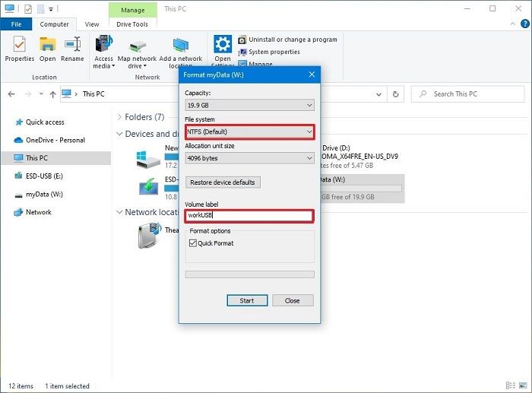Click the Manage contextual tab
The image size is (532, 393).
click(x=133, y=10)
